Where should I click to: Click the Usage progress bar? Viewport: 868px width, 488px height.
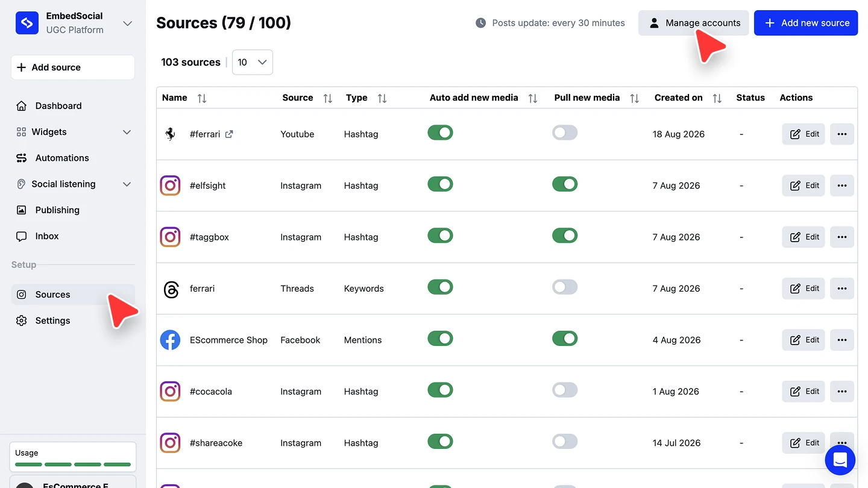point(73,465)
